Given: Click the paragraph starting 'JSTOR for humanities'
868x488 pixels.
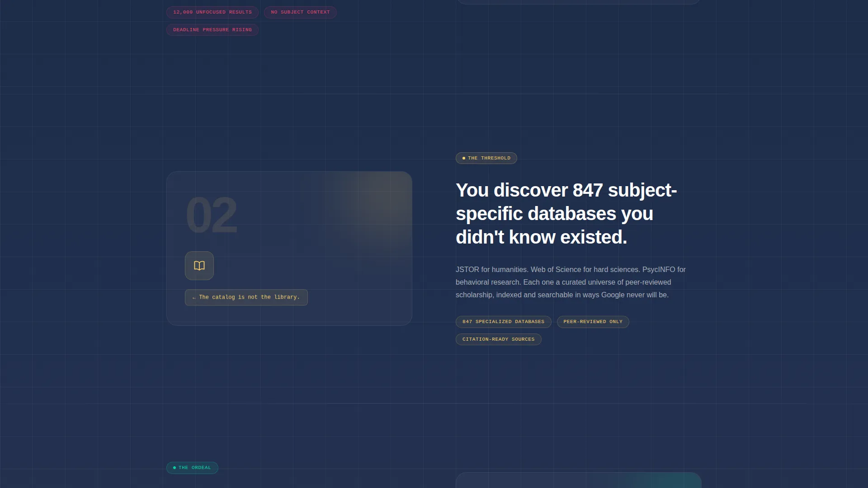Looking at the screenshot, I should (x=571, y=282).
